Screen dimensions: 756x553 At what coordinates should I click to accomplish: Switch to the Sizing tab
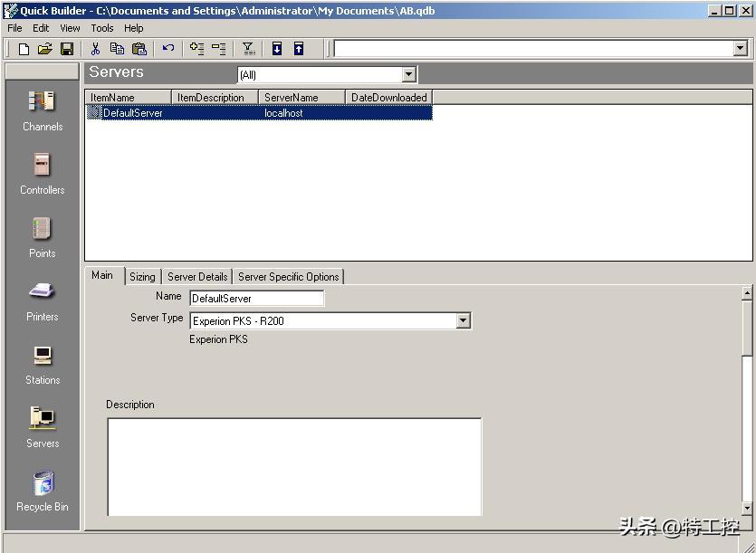tap(142, 277)
